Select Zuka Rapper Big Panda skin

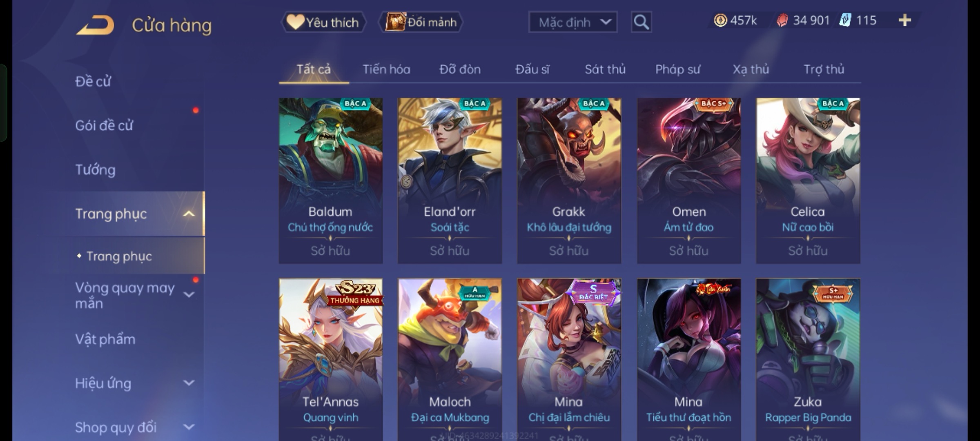[x=808, y=359]
